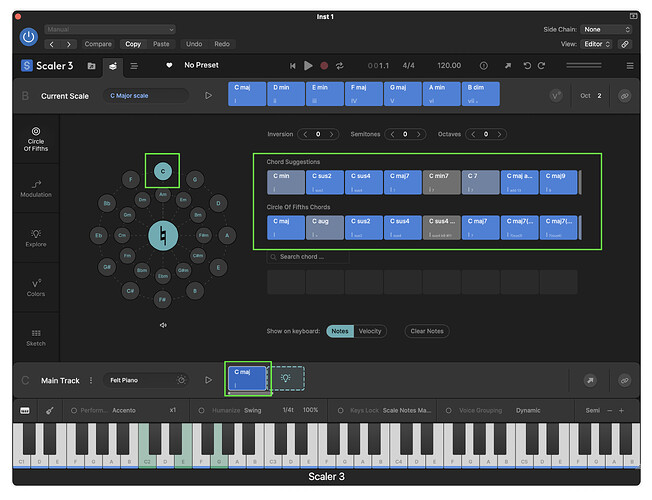This screenshot has width=652, height=500.
Task: Open the arrange list view tab
Action: point(134,66)
